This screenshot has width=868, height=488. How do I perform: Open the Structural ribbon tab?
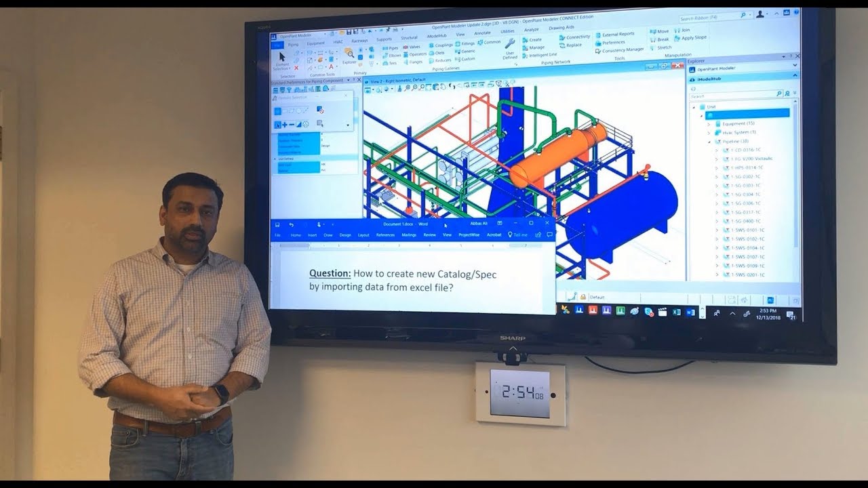(410, 38)
